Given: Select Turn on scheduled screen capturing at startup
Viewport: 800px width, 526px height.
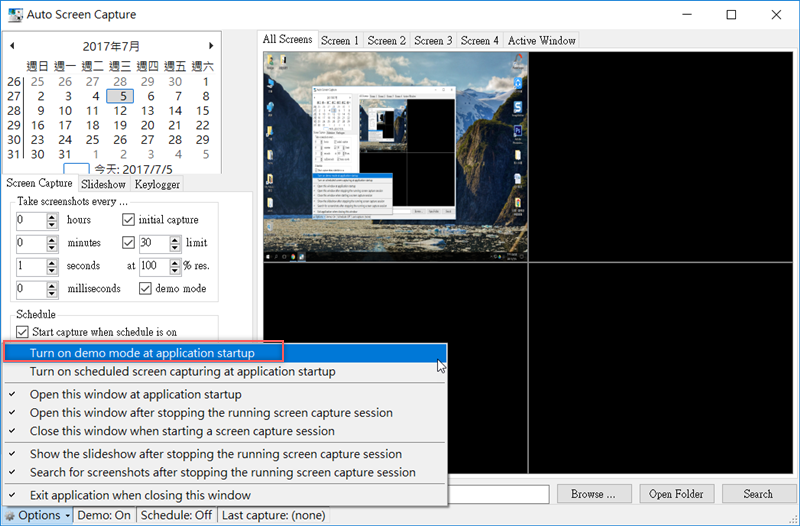Looking at the screenshot, I should pos(182,372).
